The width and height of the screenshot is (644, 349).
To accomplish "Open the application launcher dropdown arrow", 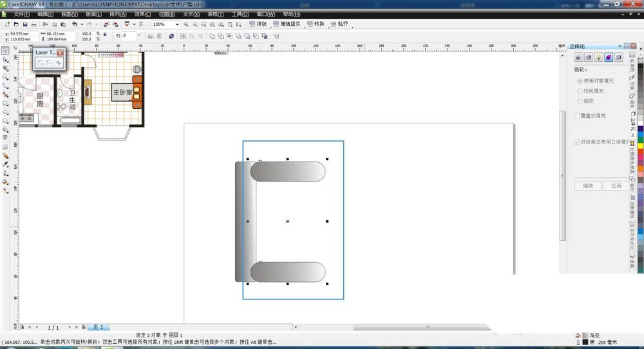I will [134, 24].
